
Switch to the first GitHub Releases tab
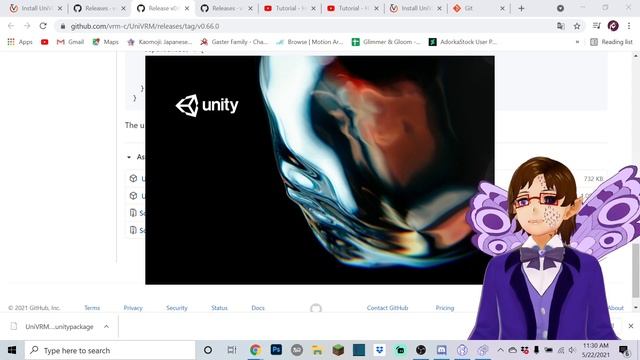pyautogui.click(x=100, y=8)
